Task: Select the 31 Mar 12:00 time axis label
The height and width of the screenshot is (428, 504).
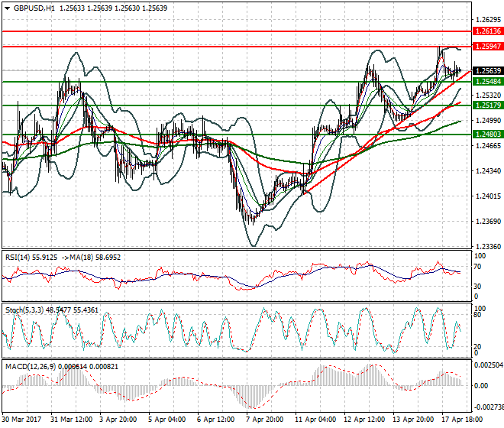Action: 71,420
